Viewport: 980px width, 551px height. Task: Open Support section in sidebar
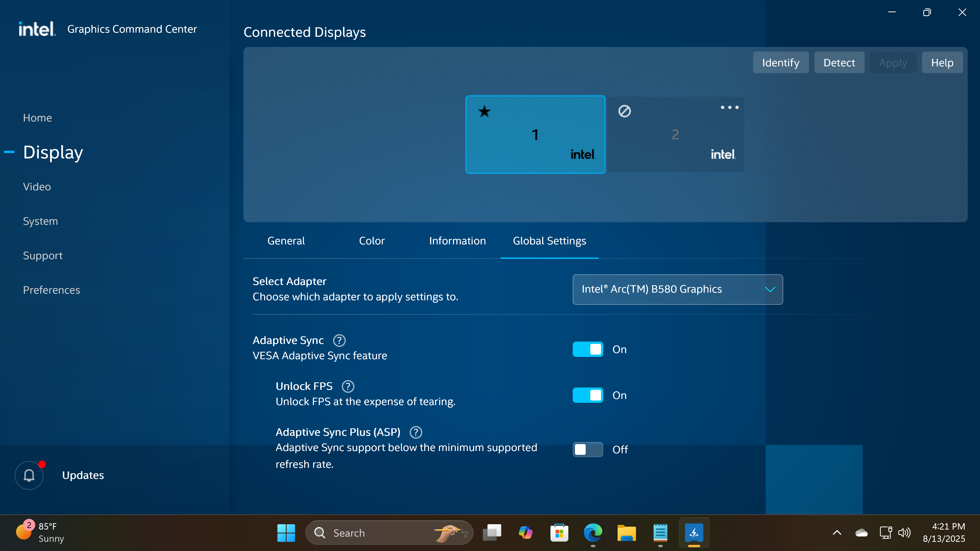(43, 256)
